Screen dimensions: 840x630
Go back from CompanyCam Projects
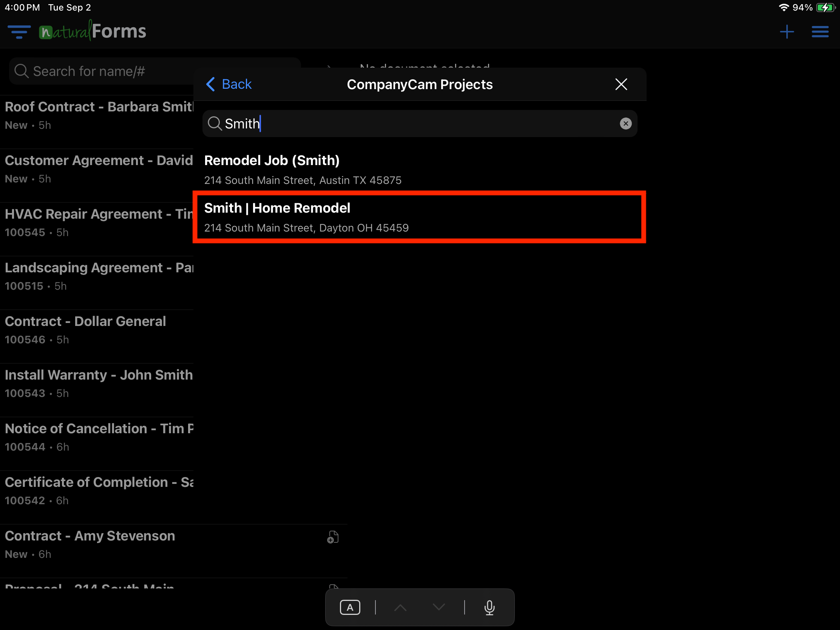(229, 84)
